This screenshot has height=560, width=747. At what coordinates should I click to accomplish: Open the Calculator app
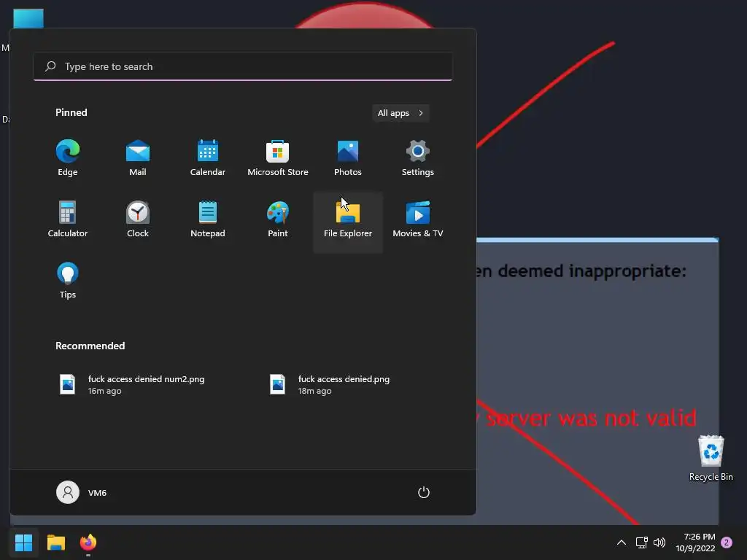click(x=68, y=219)
